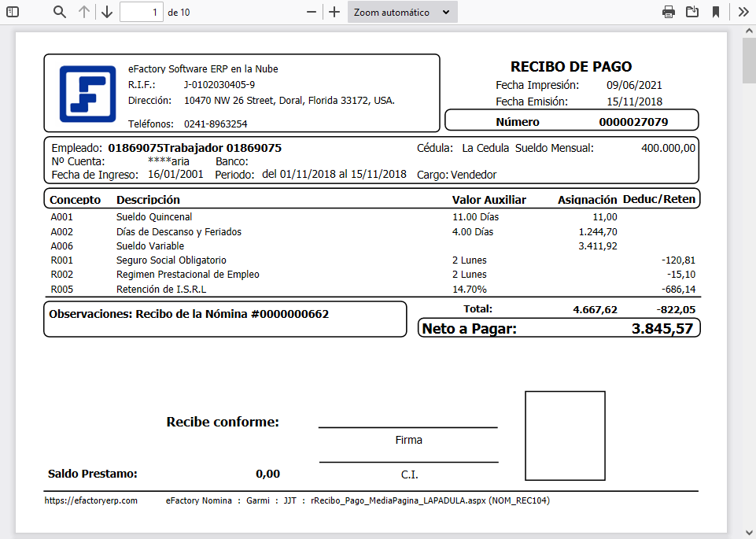The height and width of the screenshot is (539, 756).
Task: Zoom out of the document
Action: click(x=312, y=12)
